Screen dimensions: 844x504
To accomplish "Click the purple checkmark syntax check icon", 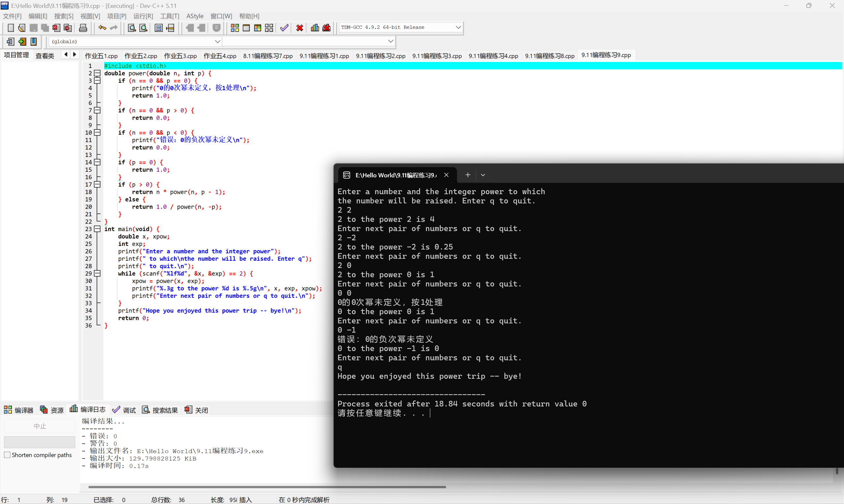I will coord(284,28).
